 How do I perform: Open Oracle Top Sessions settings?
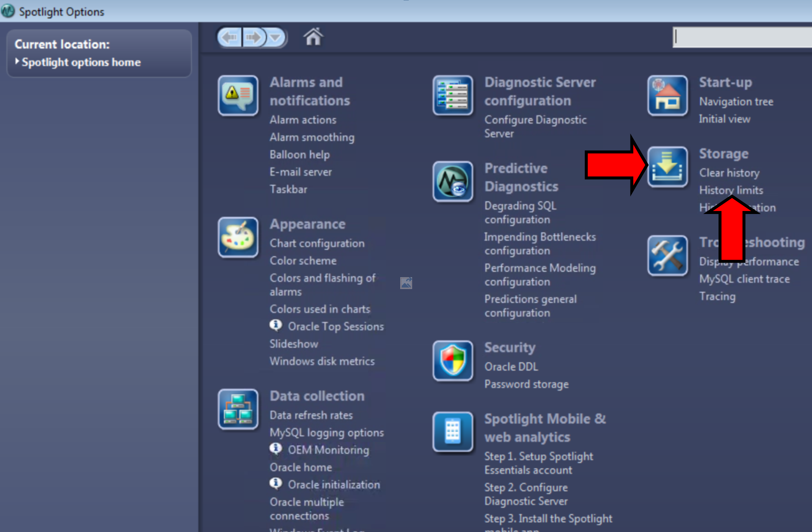[336, 327]
